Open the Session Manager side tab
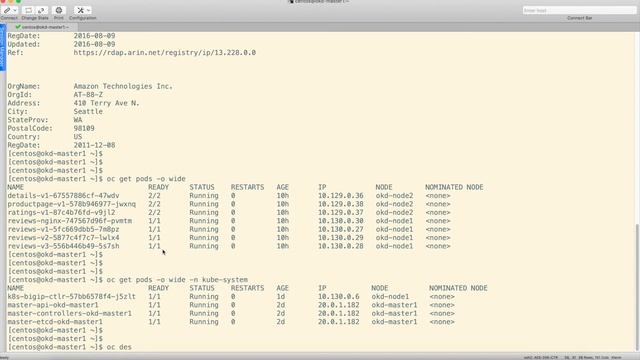 click(2, 47)
